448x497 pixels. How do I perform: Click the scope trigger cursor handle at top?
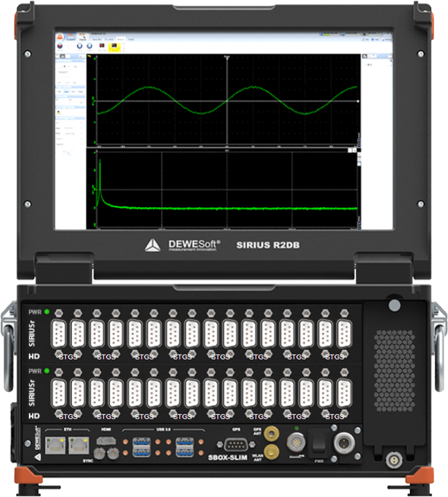(x=227, y=57)
